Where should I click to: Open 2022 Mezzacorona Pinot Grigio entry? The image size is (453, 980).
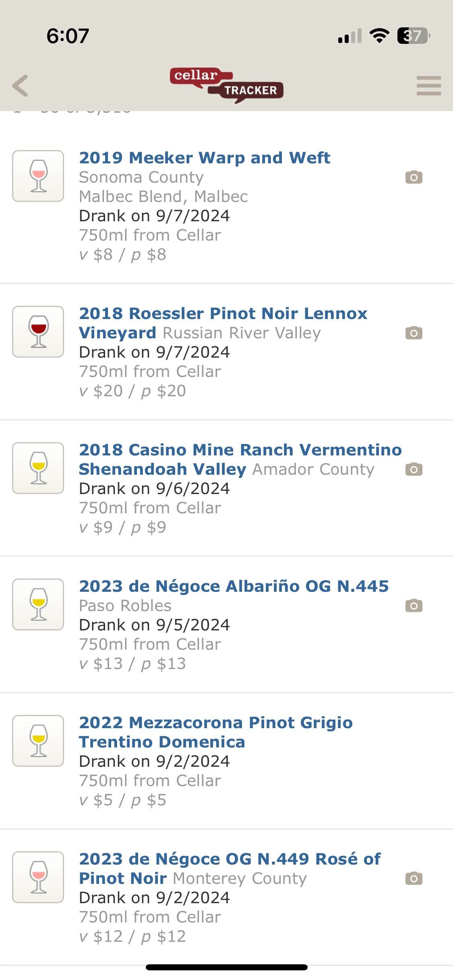pyautogui.click(x=216, y=723)
